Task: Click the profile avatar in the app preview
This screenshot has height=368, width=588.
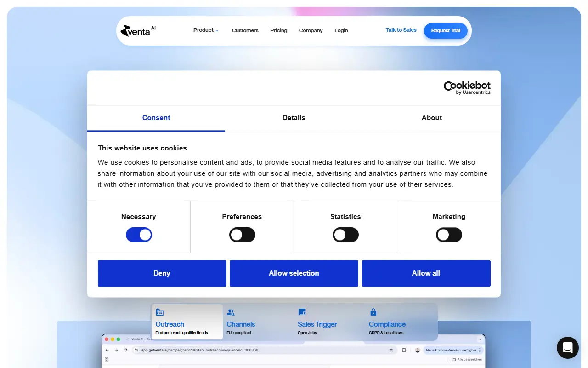Action: [x=418, y=350]
